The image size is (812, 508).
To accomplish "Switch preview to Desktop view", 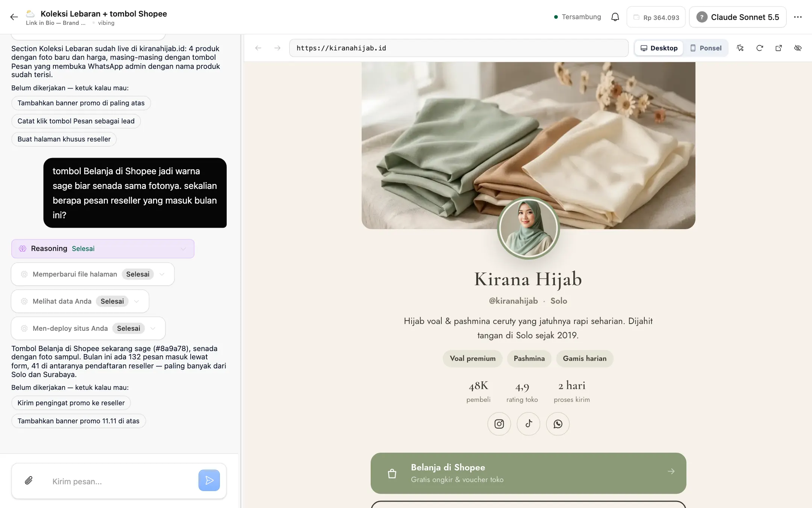I will [x=659, y=48].
